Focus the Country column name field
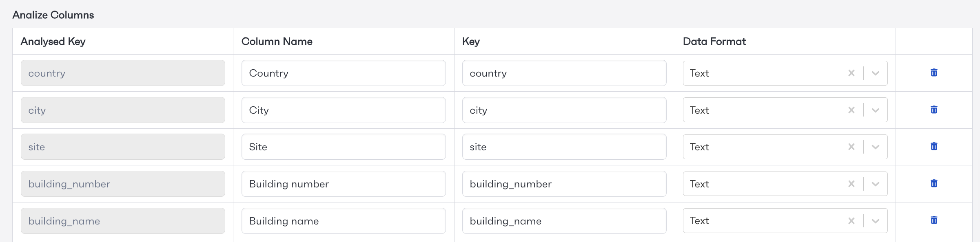980x242 pixels. pos(344,73)
